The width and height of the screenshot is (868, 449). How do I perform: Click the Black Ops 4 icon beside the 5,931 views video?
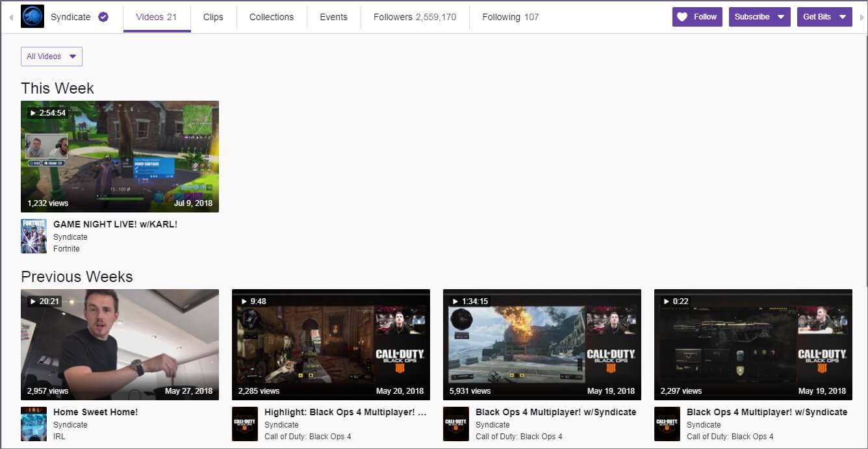456,424
